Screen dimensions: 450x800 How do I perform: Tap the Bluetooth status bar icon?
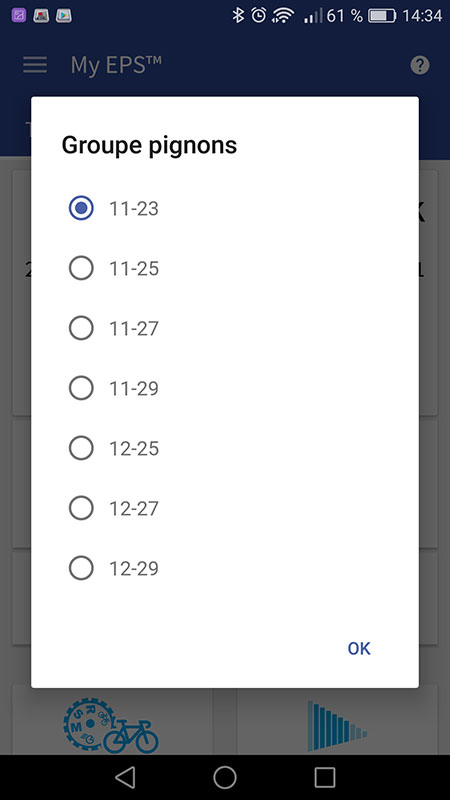pos(238,15)
